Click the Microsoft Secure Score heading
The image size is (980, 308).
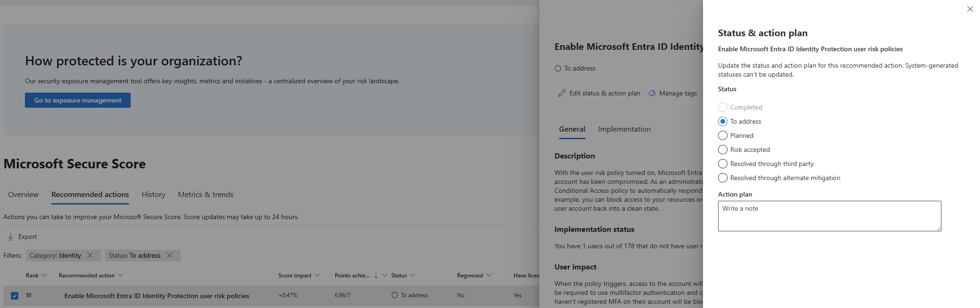pos(74,164)
